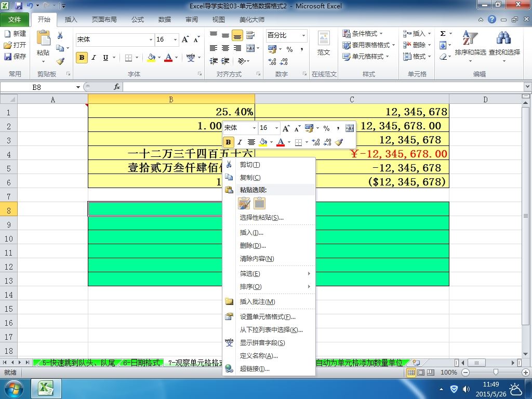The height and width of the screenshot is (399, 532).
Task: Click AutoSum sigma icon in editing group
Action: 443,34
